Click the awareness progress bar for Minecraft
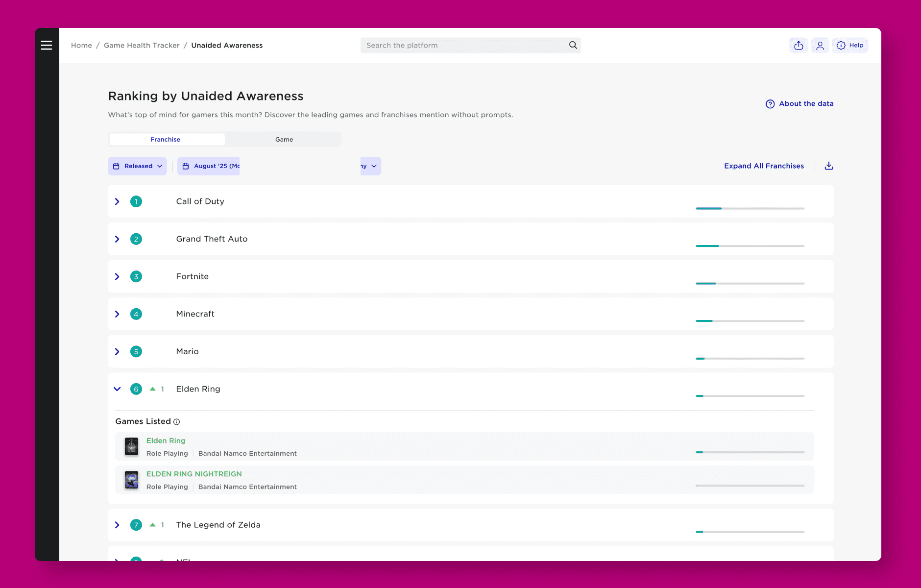 point(750,320)
